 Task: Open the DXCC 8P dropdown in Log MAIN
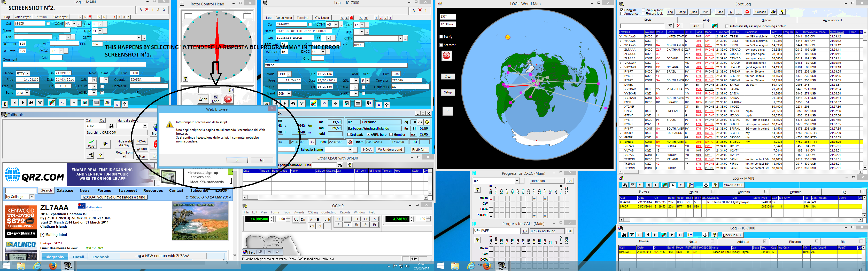pos(61,51)
